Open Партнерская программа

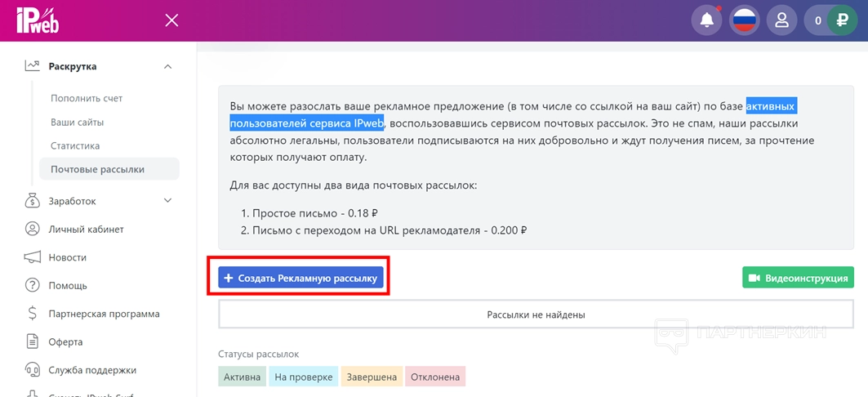(x=104, y=314)
